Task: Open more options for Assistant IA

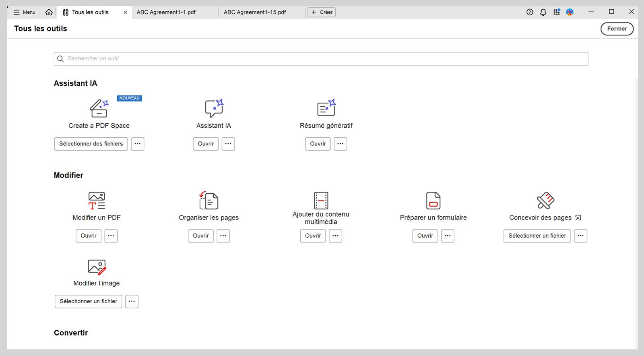Action: pyautogui.click(x=228, y=144)
